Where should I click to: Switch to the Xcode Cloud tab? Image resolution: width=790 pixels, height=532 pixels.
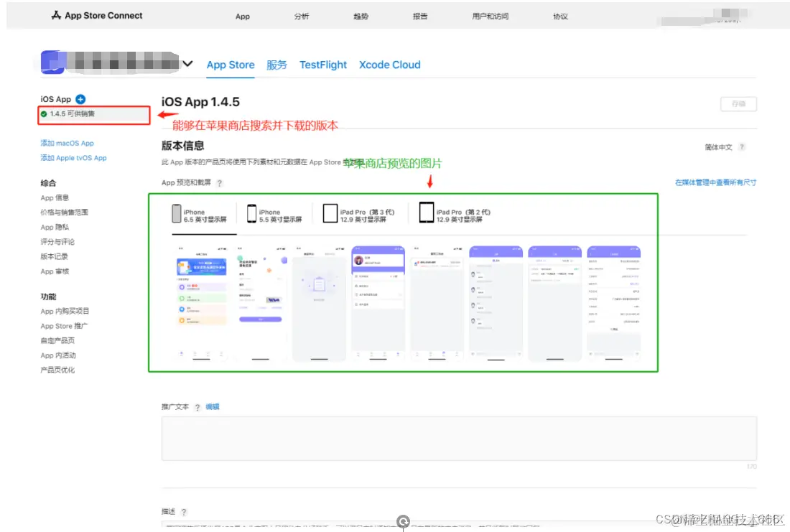389,65
